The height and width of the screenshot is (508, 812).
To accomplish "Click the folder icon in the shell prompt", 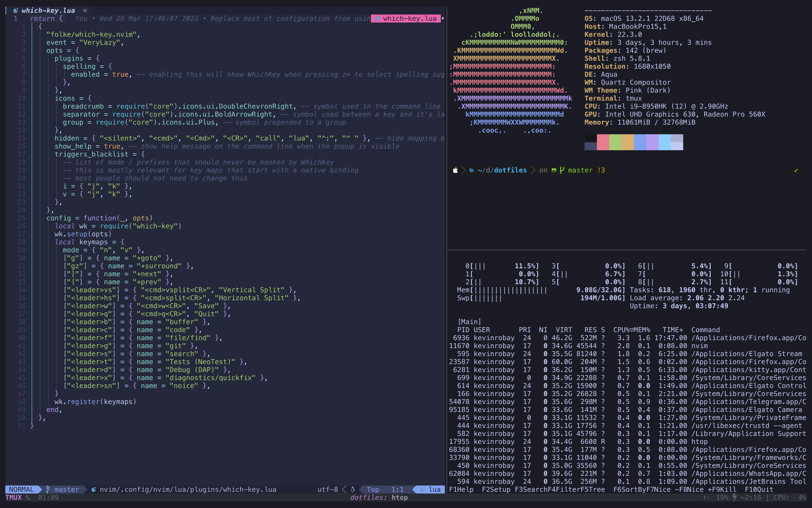I will point(471,170).
